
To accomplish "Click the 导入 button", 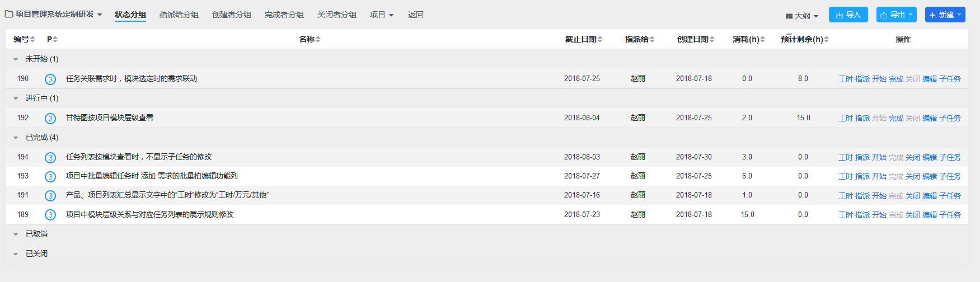I will click(848, 15).
